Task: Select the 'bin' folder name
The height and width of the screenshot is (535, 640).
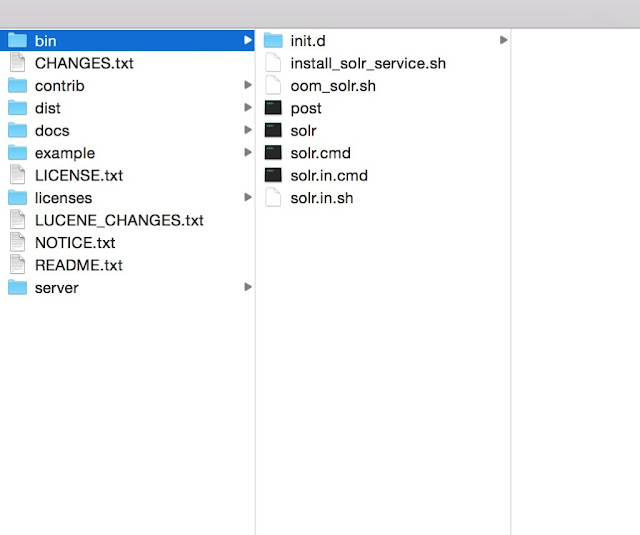Action: [45, 41]
